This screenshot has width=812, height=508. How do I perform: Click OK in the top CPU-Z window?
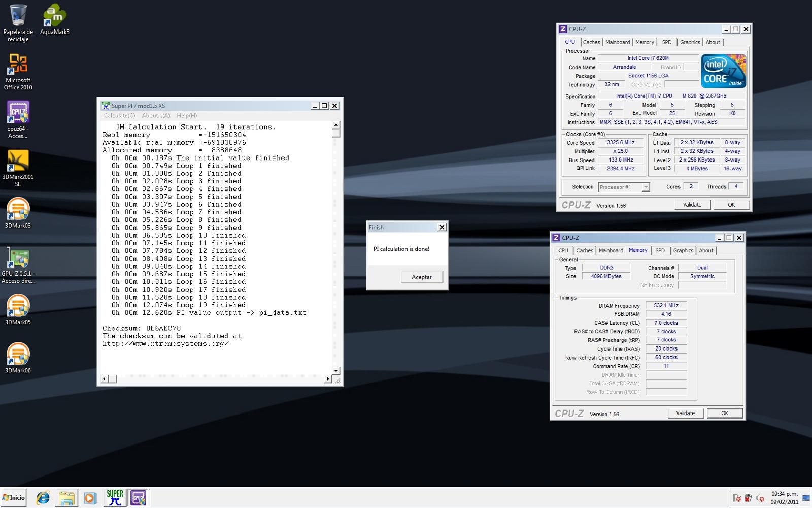[731, 205]
